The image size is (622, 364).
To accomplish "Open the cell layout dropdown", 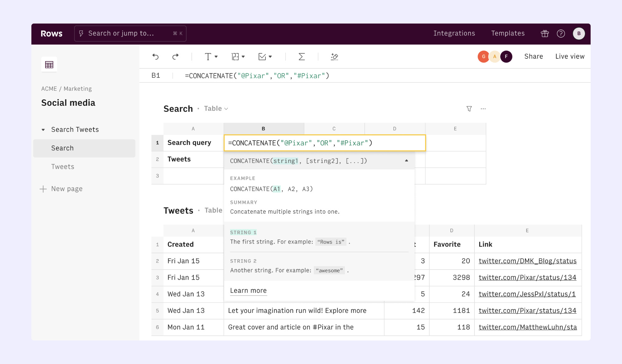I will (x=238, y=56).
